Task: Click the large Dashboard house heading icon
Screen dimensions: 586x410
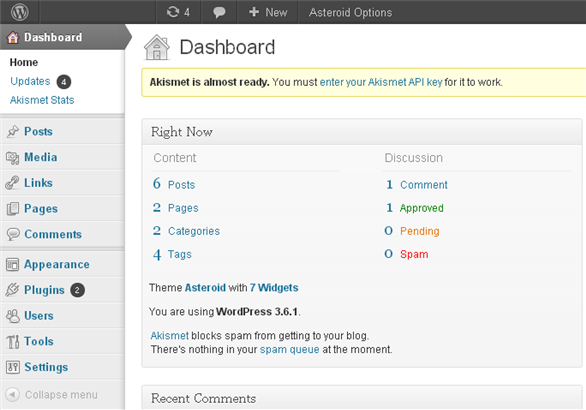Action: (157, 47)
